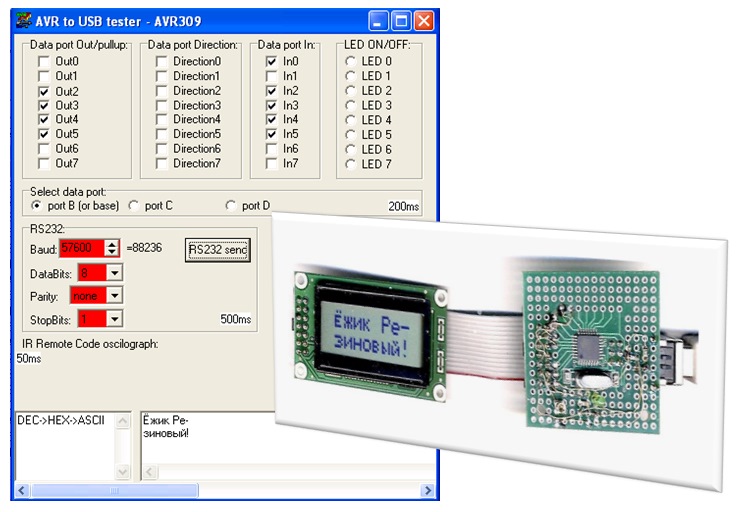Image resolution: width=739 pixels, height=512 pixels.
Task: Switch on LED 4
Action: click(350, 120)
